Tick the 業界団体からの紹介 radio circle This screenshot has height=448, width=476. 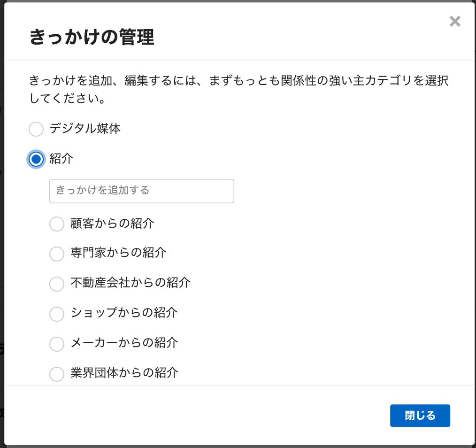pos(57,374)
